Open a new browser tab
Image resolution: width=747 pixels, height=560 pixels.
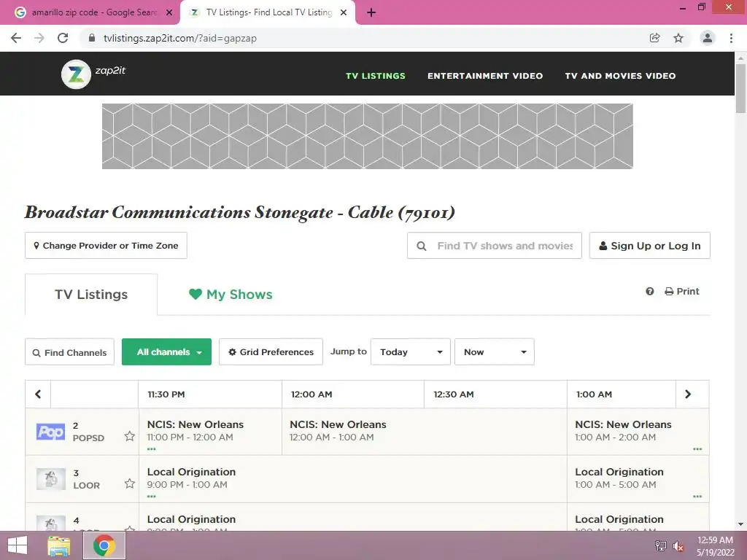pos(371,12)
